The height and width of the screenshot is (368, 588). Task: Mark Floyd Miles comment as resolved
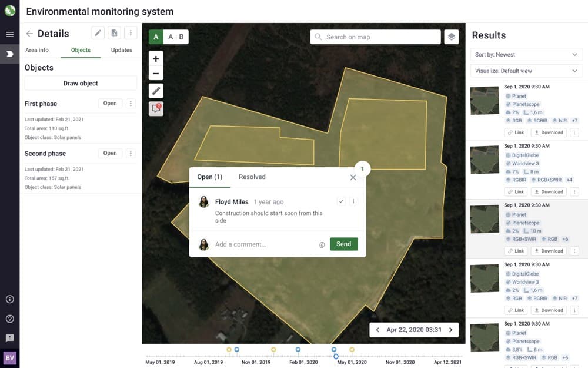[341, 201]
